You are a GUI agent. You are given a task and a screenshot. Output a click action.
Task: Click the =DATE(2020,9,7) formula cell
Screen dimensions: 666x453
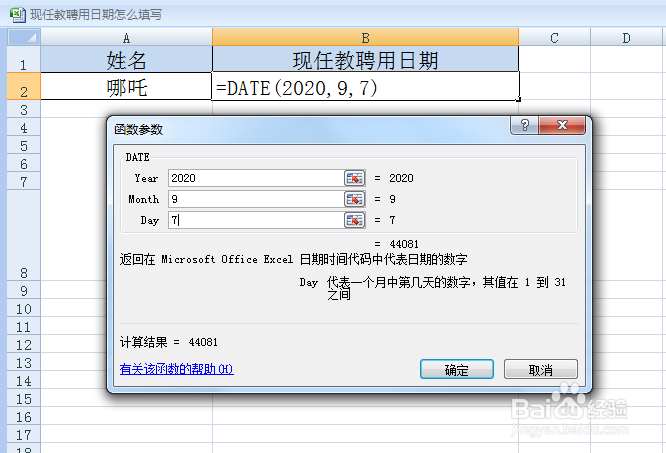click(x=365, y=86)
